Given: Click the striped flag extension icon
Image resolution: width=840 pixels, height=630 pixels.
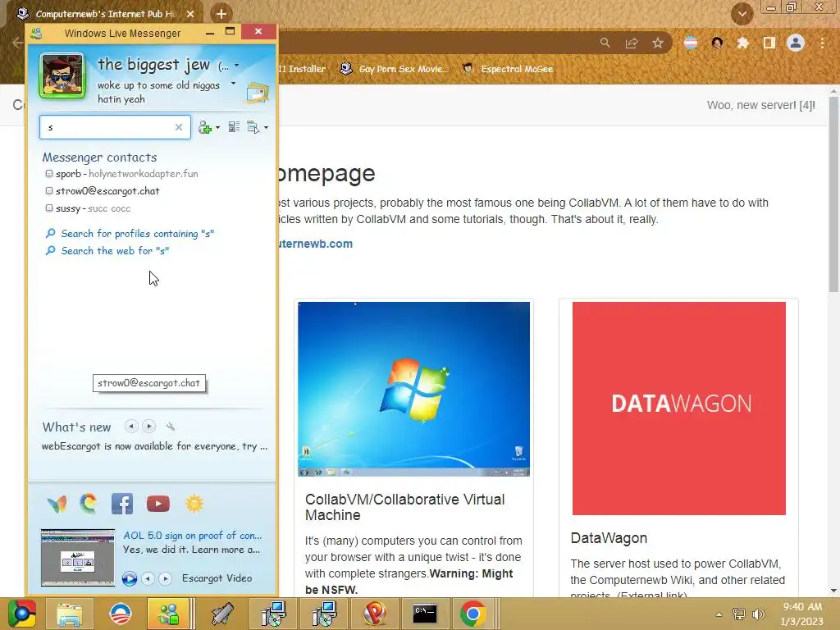Looking at the screenshot, I should (691, 43).
